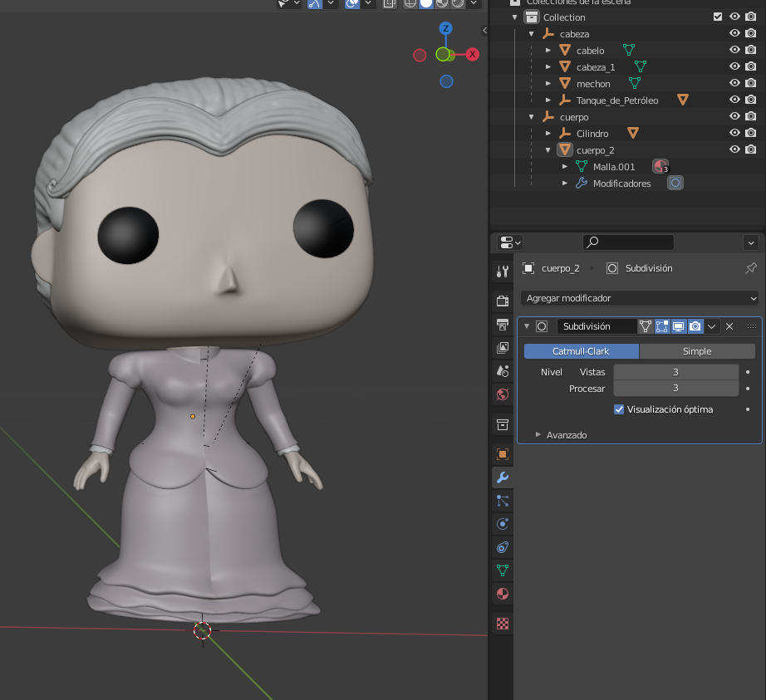Toggle modifier display in viewport
Viewport: 766px width, 700px height.
pyautogui.click(x=678, y=326)
